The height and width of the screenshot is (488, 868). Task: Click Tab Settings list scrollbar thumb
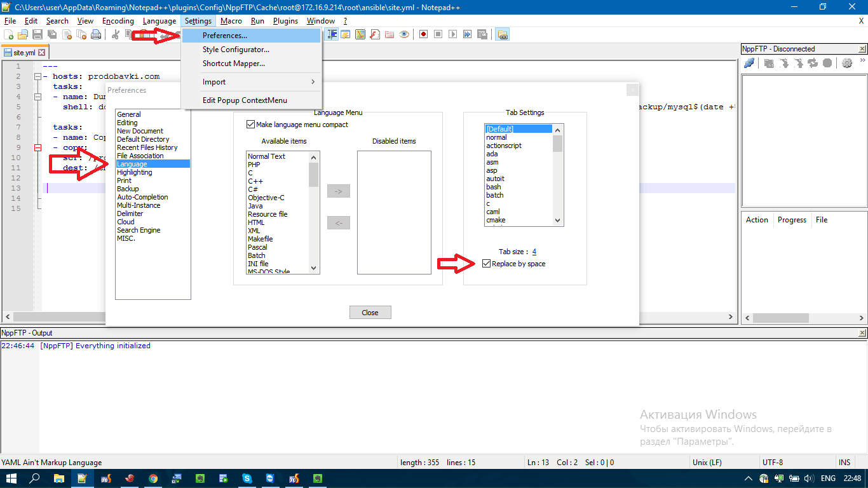(558, 144)
